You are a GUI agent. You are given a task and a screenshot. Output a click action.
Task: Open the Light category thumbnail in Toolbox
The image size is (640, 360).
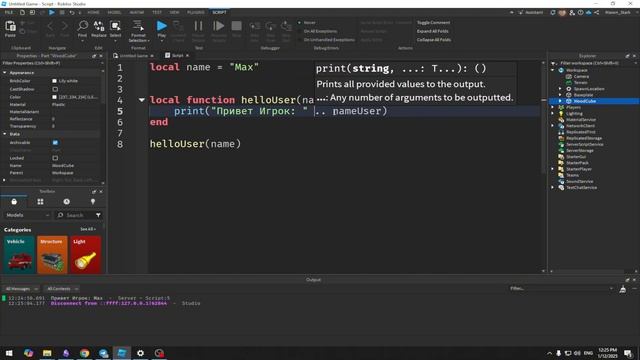86,255
